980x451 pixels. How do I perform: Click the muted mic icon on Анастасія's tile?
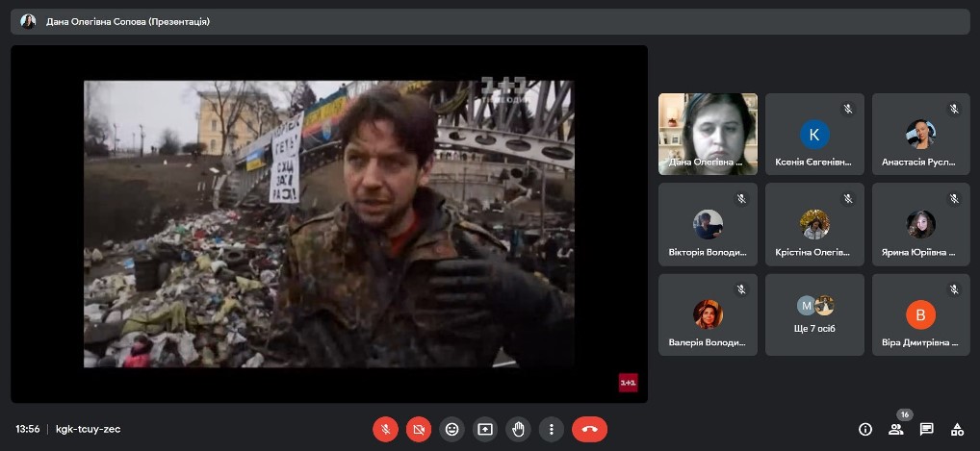click(954, 109)
